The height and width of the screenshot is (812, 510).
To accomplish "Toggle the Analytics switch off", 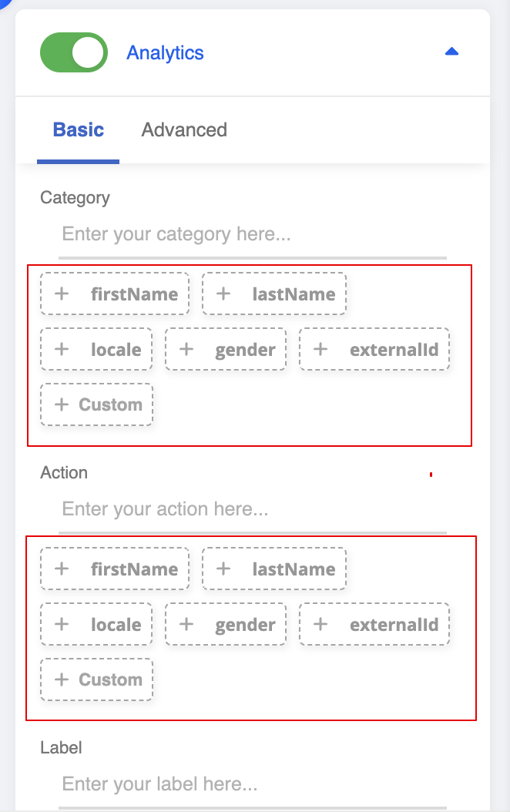I will coord(73,52).
